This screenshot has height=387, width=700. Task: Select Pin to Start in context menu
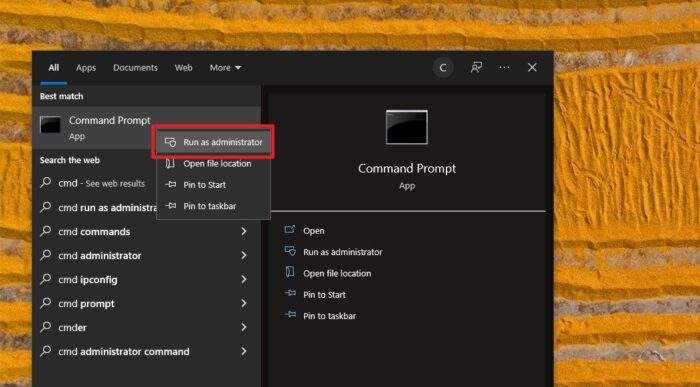coord(213,185)
